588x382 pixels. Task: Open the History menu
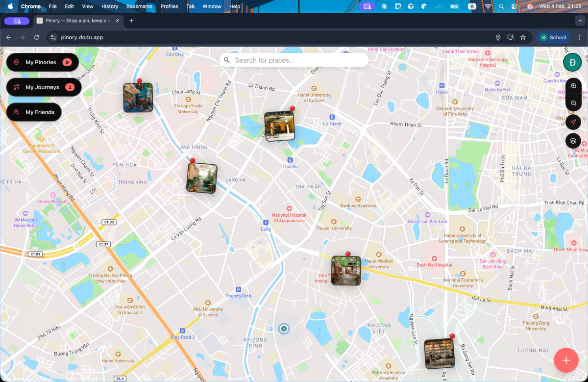110,6
